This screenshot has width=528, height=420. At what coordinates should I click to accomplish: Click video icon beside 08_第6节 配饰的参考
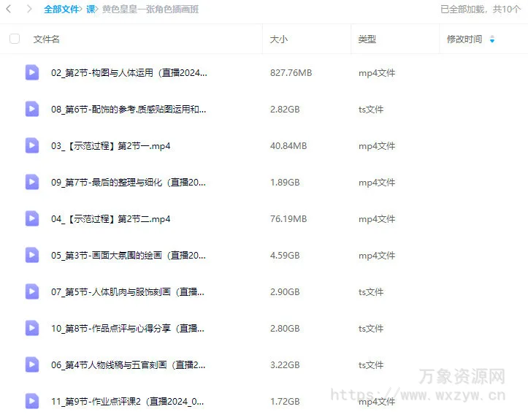pyautogui.click(x=32, y=109)
